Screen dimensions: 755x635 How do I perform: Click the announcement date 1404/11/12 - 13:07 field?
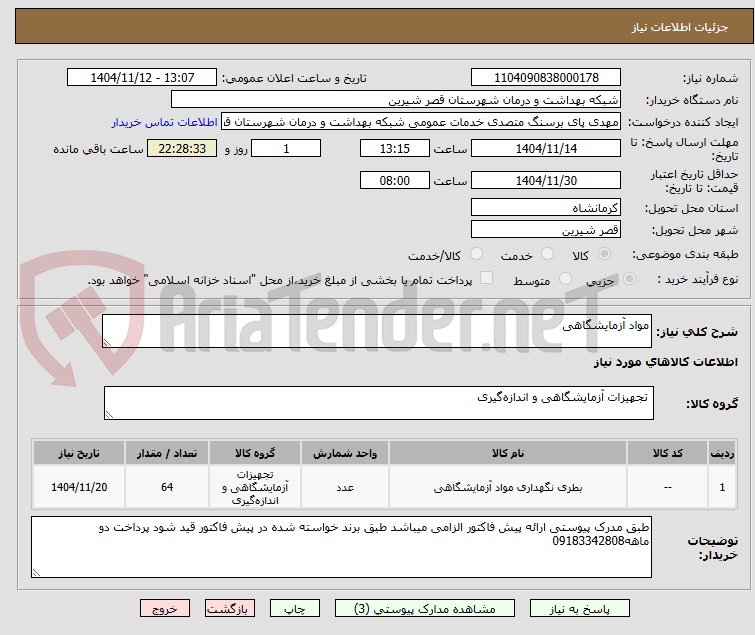click(x=142, y=78)
